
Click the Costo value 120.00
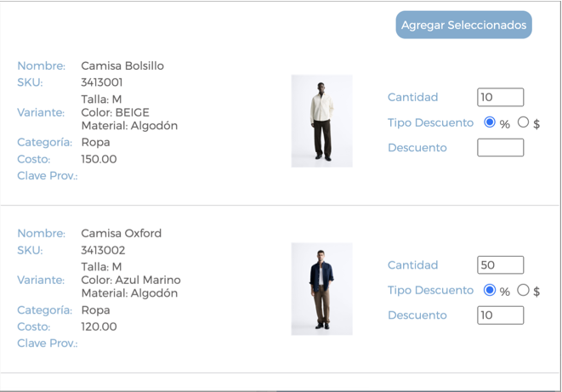click(99, 327)
